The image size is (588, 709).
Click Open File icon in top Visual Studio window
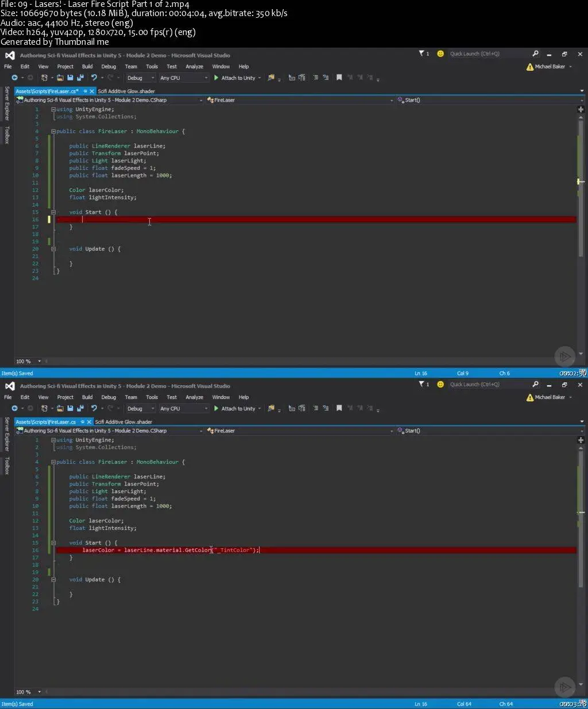pyautogui.click(x=60, y=78)
